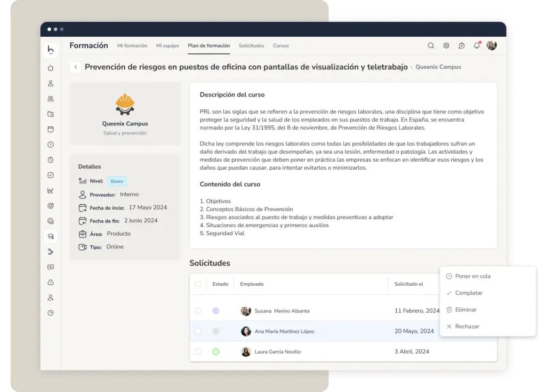Open the chat bubbles sidebar icon
This screenshot has width=546, height=392.
click(x=51, y=221)
